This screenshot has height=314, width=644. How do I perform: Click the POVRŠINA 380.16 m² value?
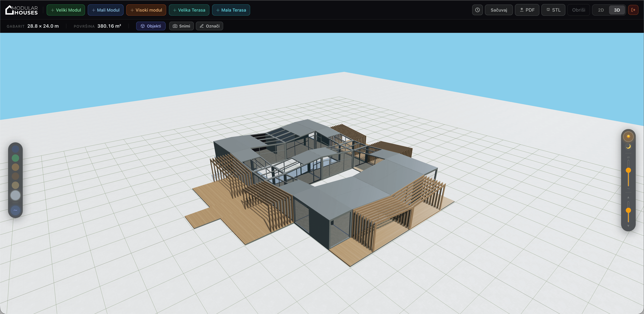(x=109, y=26)
